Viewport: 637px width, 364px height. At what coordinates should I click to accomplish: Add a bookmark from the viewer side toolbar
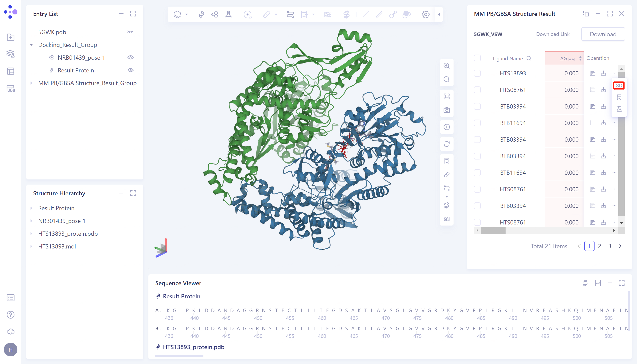pos(447,161)
